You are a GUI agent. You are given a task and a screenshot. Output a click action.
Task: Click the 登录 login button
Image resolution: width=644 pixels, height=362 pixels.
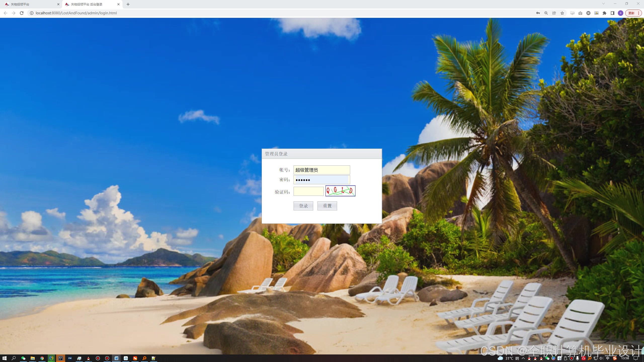point(303,206)
